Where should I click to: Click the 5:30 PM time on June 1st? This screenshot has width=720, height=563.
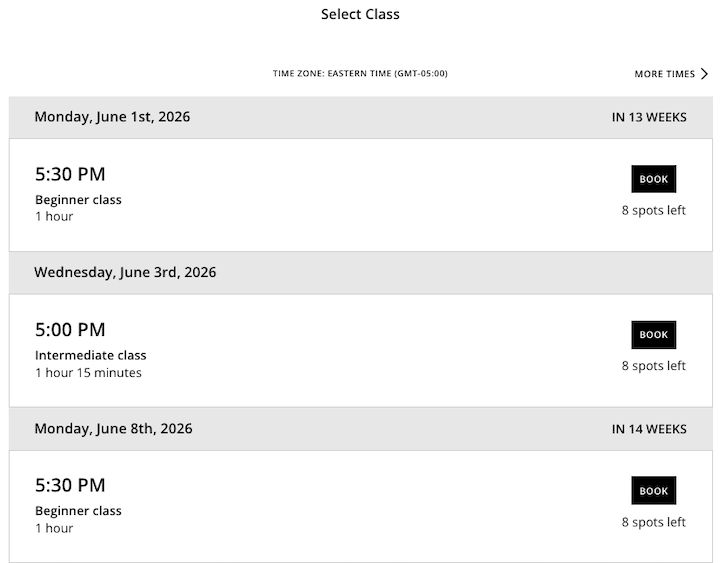[70, 174]
